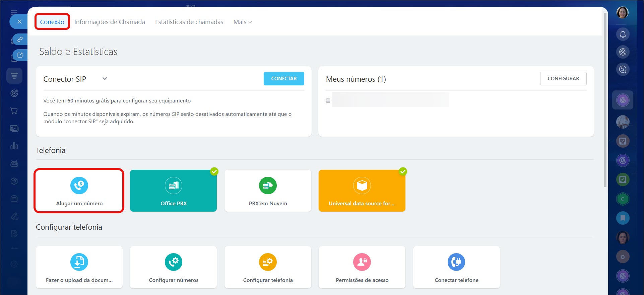
Task: Select the PBX em Nuvem tile
Action: tap(268, 191)
